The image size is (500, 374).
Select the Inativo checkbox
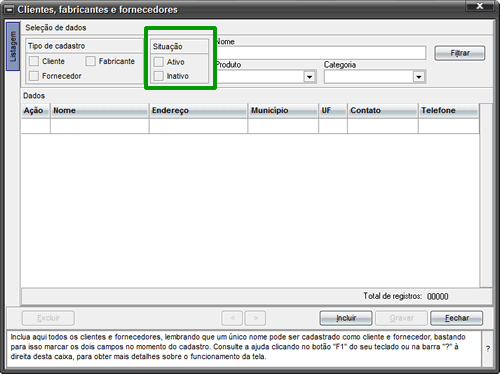[x=159, y=76]
